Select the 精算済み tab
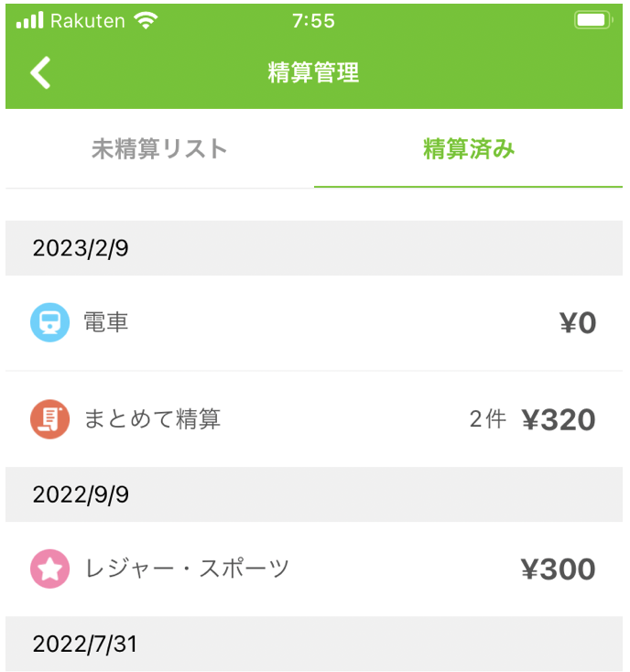 [x=469, y=148]
